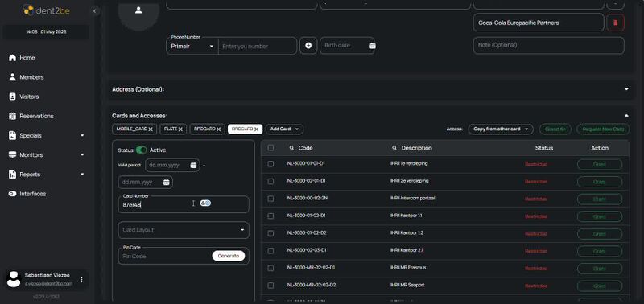Open the Visitors page icon
The width and height of the screenshot is (644, 304).
pyautogui.click(x=12, y=97)
